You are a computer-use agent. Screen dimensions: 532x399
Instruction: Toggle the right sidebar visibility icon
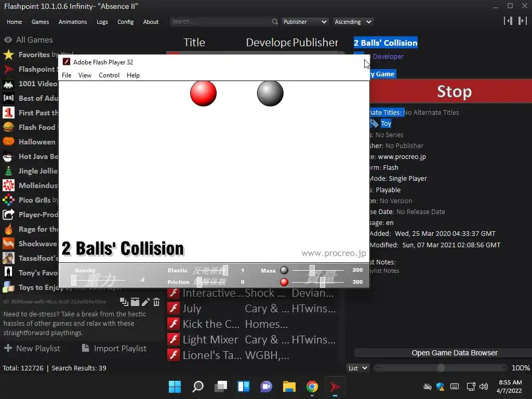pos(522,21)
